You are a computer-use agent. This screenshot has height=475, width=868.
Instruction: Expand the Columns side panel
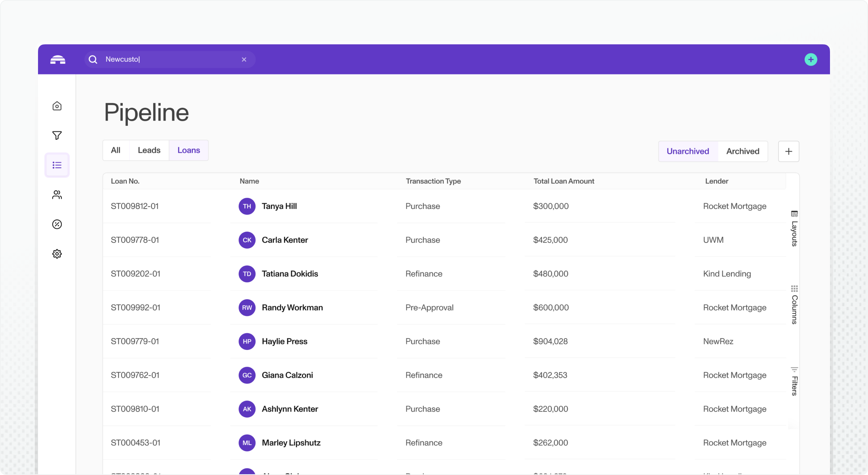(x=794, y=304)
